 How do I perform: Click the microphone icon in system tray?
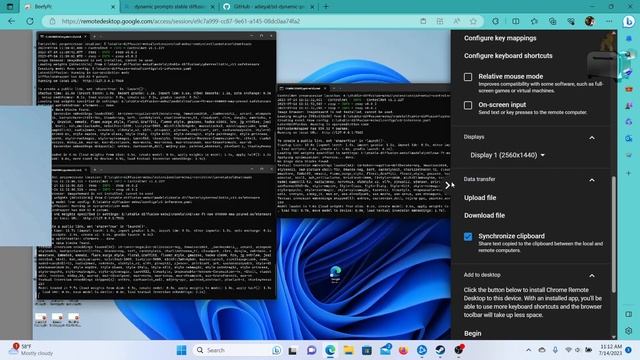click(555, 350)
